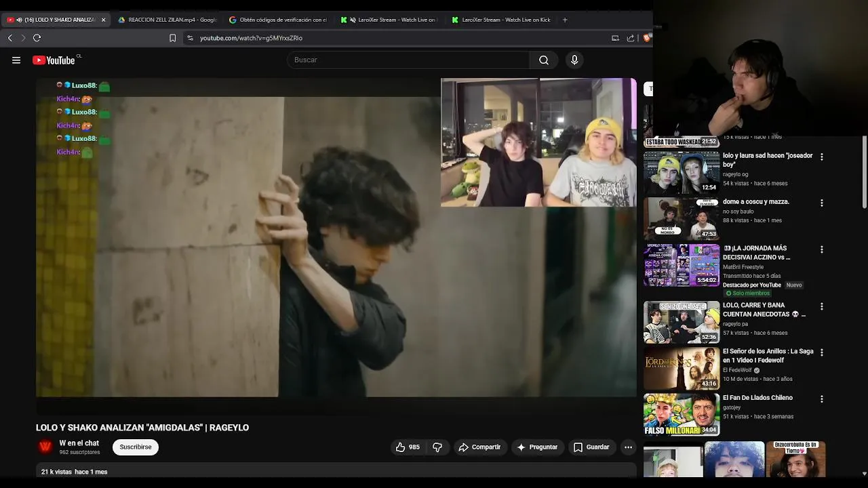Click the search magnifier button

point(544,60)
